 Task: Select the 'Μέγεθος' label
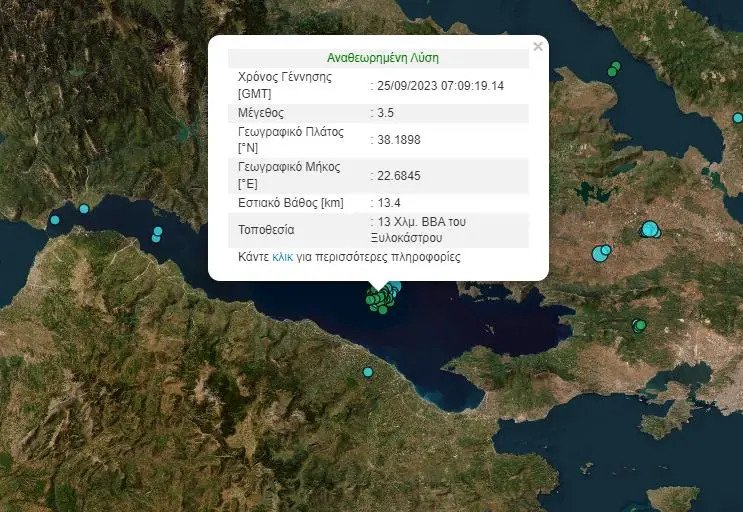point(261,113)
